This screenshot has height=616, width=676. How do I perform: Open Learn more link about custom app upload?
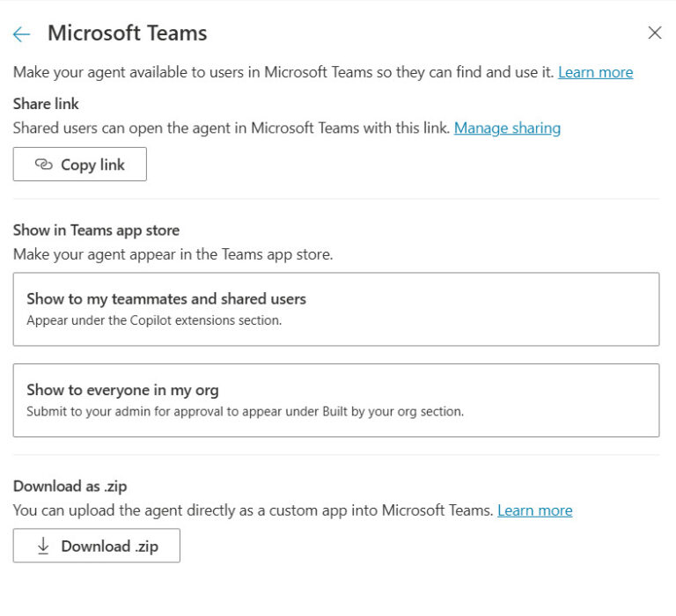click(535, 510)
